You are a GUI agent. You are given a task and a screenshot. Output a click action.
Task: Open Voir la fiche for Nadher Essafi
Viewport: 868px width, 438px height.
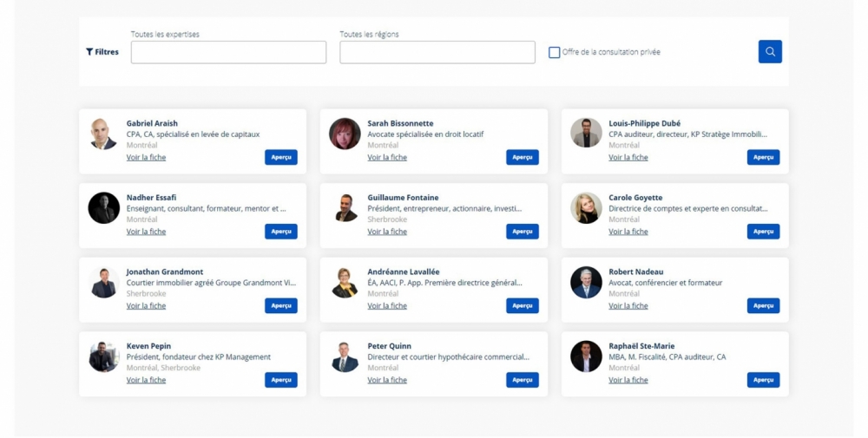tap(146, 232)
